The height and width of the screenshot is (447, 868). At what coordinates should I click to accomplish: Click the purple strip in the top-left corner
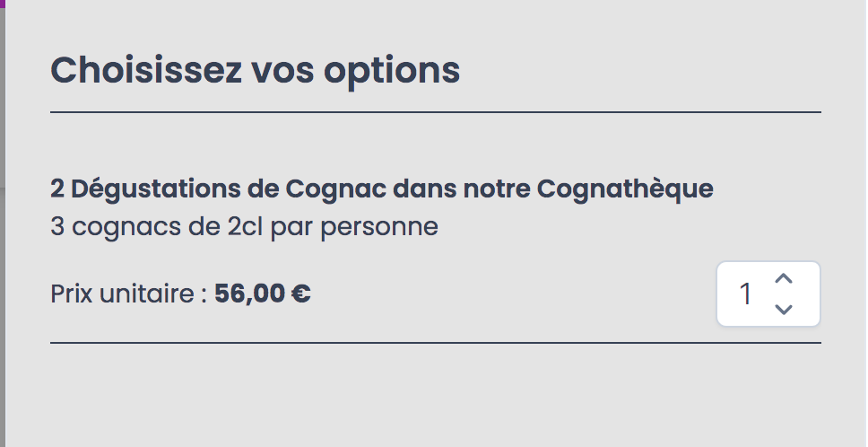pyautogui.click(x=2, y=4)
